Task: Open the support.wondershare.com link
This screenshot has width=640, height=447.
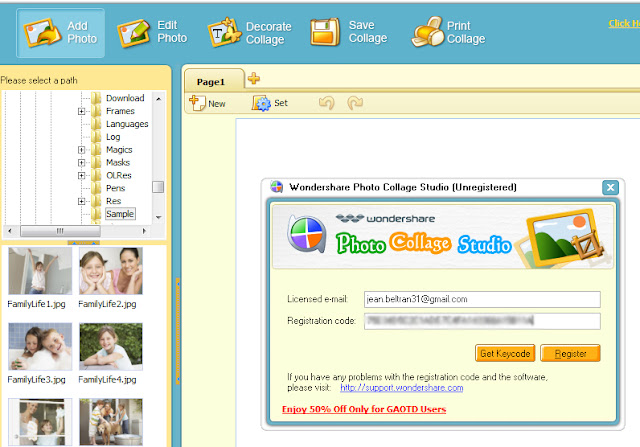Action: (x=402, y=388)
